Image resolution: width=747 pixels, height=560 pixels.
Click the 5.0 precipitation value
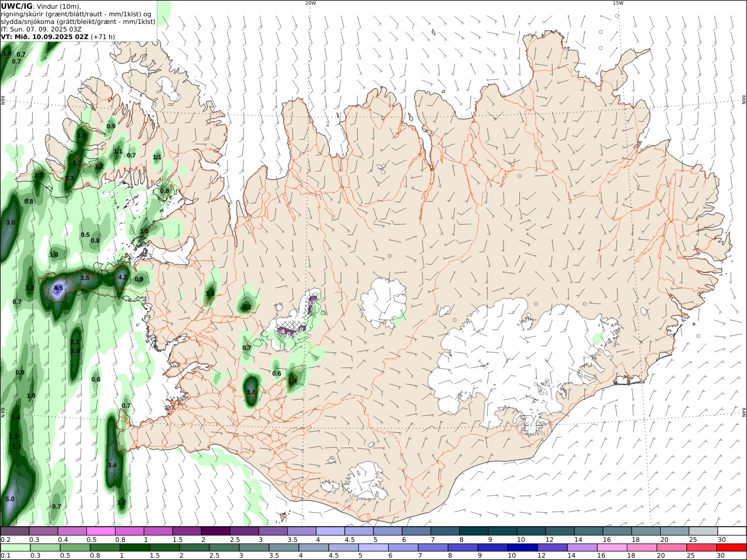click(10, 499)
